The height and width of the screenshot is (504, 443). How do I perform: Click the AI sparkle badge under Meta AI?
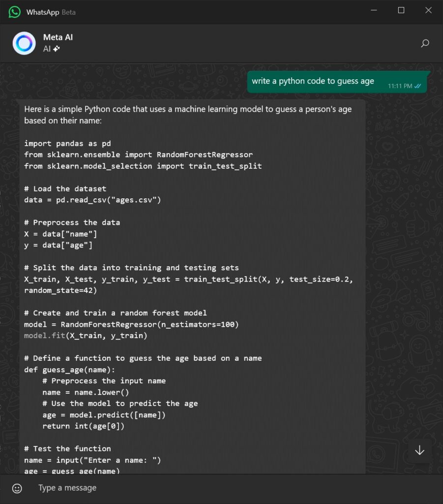[x=56, y=49]
